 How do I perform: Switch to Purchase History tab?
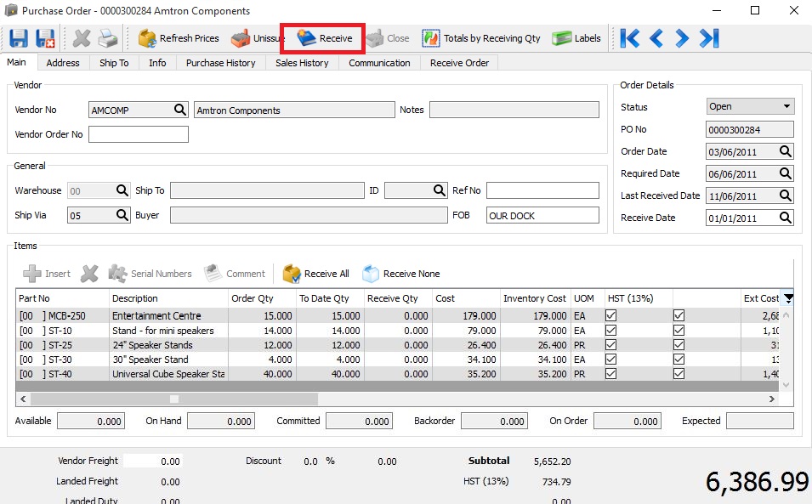coord(220,63)
